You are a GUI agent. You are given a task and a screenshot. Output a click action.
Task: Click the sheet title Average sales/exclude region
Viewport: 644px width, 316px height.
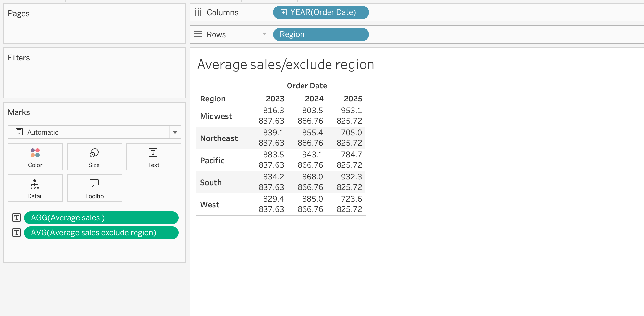[x=285, y=64]
